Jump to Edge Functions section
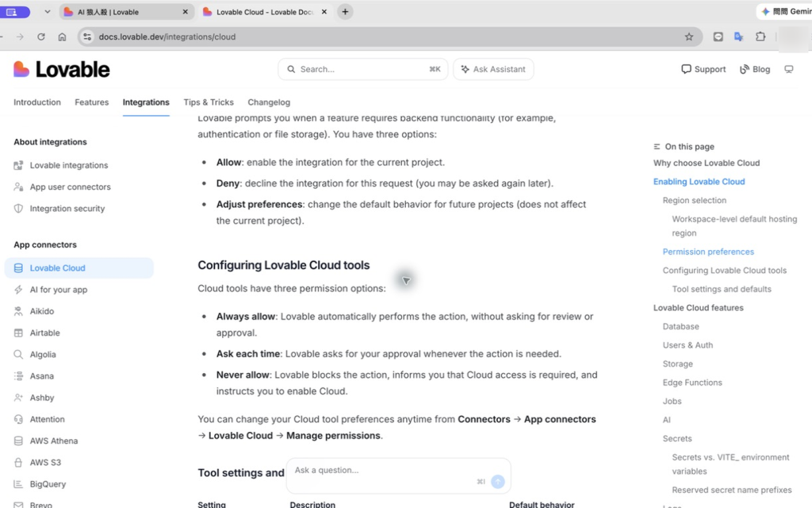The width and height of the screenshot is (812, 508). [692, 382]
